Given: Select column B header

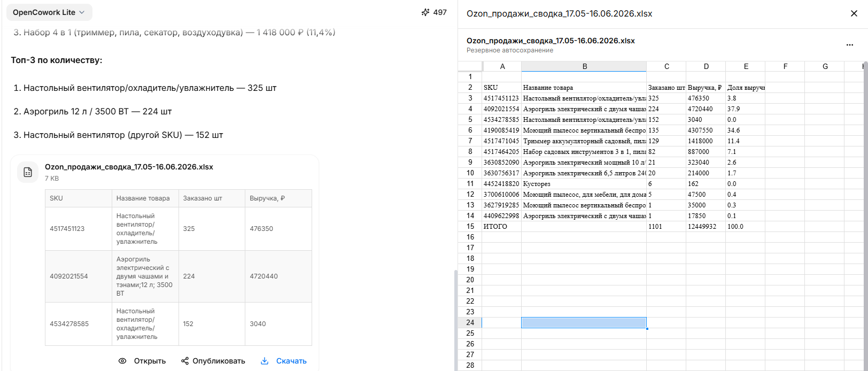Looking at the screenshot, I should pos(584,66).
